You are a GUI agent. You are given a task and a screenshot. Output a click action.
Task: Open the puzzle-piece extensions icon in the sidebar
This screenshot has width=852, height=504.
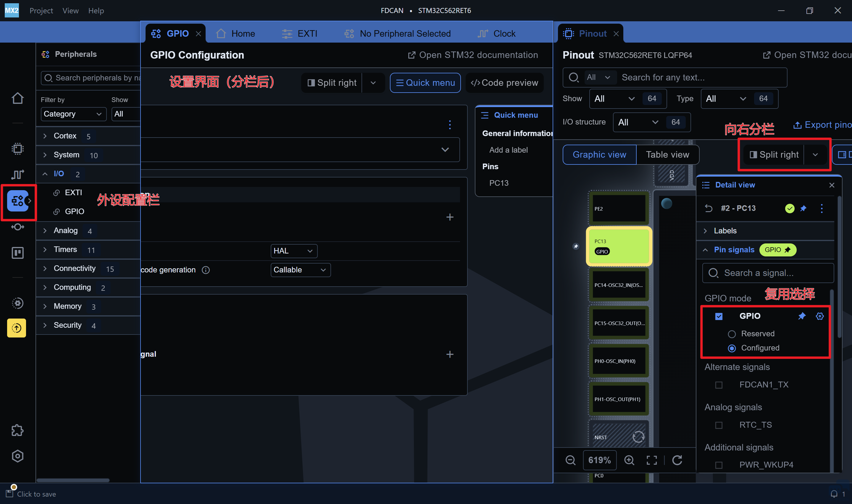point(17,430)
